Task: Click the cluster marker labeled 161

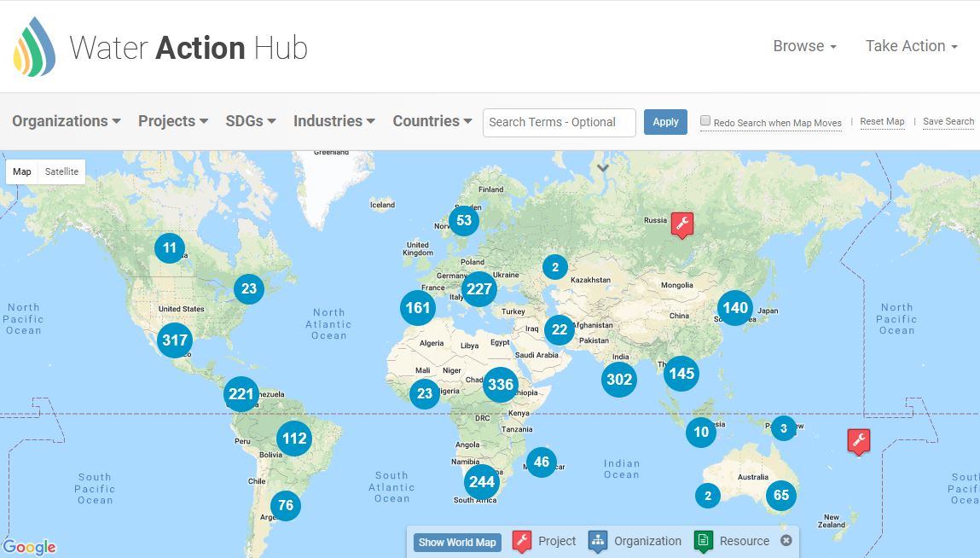Action: (417, 307)
